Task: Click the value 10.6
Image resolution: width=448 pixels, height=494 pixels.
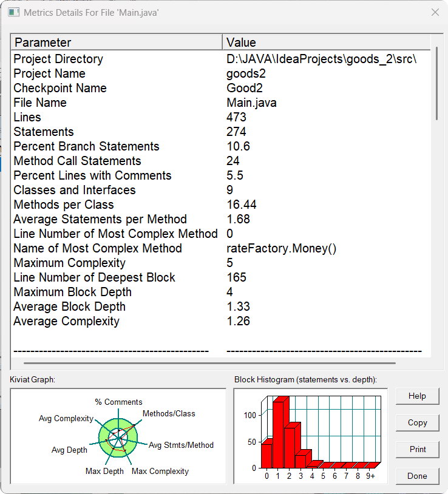Action: tap(238, 146)
